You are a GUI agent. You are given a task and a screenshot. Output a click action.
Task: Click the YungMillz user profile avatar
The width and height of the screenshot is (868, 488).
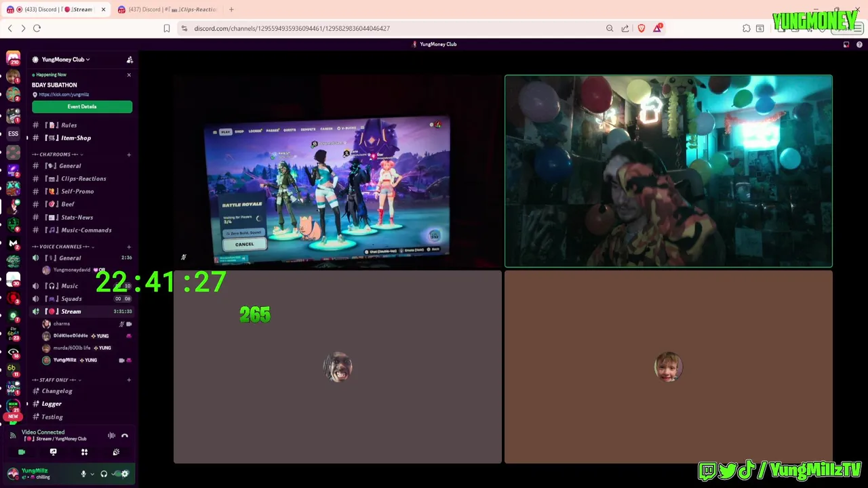[x=12, y=474]
